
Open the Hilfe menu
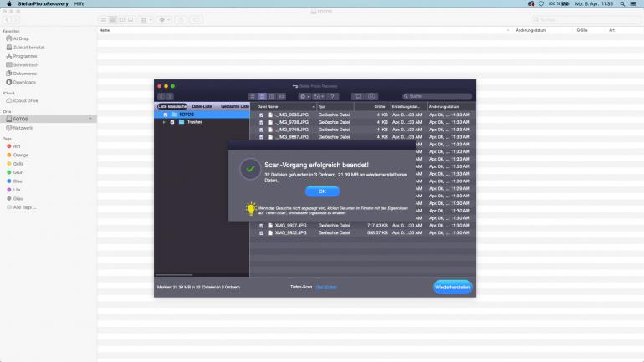79,3
